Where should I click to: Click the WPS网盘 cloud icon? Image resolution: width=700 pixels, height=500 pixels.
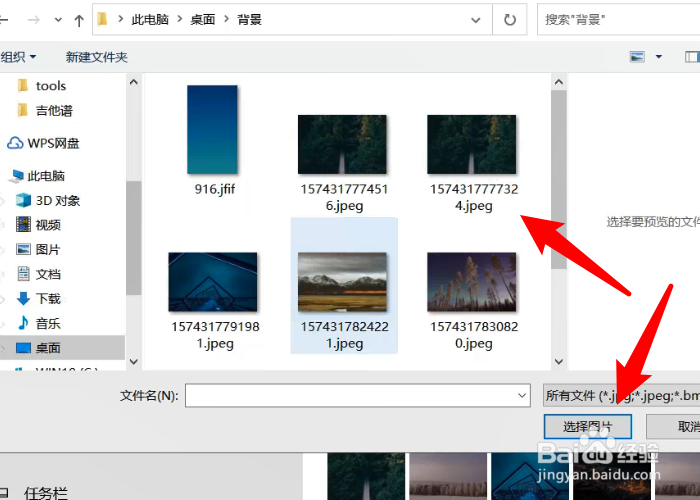click(x=15, y=143)
